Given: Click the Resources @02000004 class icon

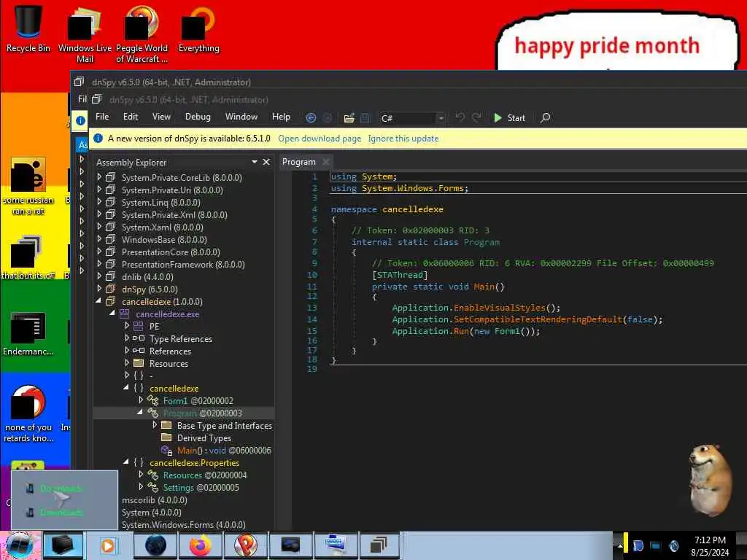Looking at the screenshot, I should pos(152,475).
